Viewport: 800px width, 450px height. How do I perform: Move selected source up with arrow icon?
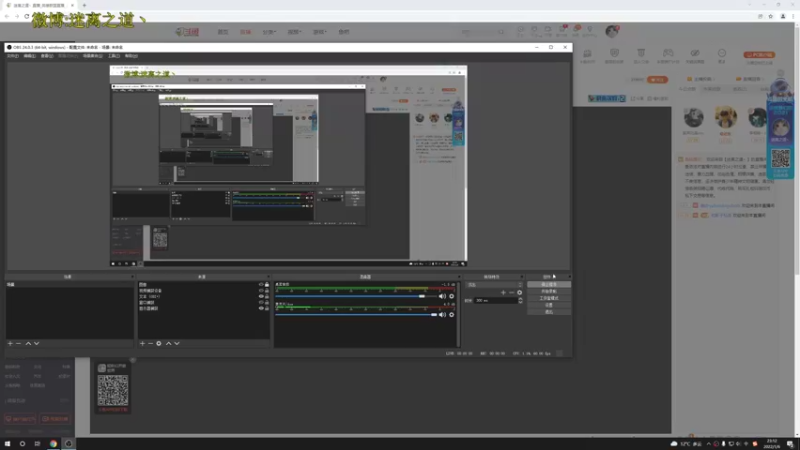[168, 343]
